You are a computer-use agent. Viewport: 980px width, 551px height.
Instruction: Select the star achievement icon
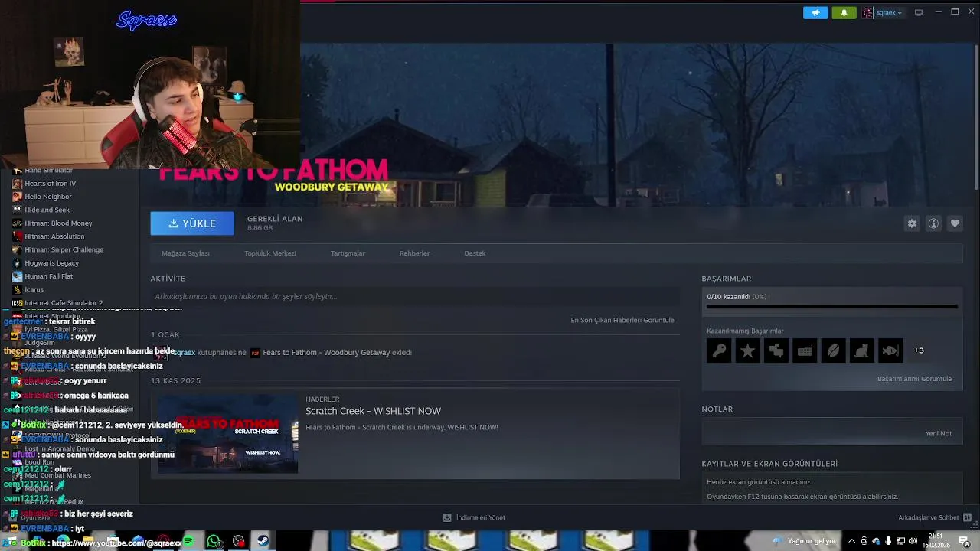pos(747,350)
